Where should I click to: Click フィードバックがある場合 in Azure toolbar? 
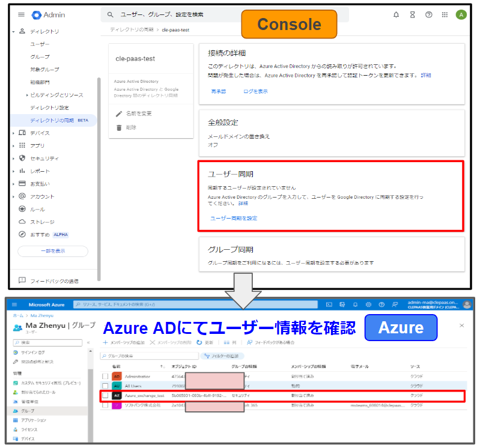tap(270, 342)
